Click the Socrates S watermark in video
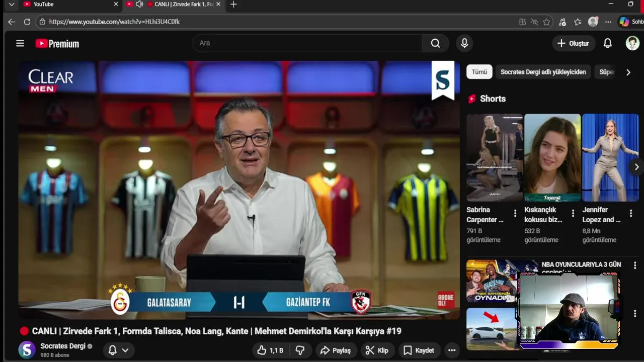 click(443, 80)
